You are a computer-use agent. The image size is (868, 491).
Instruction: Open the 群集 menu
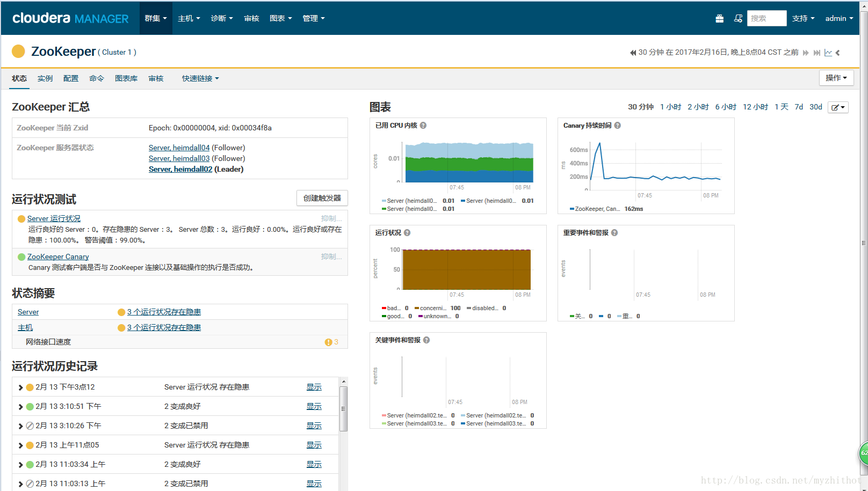(156, 18)
